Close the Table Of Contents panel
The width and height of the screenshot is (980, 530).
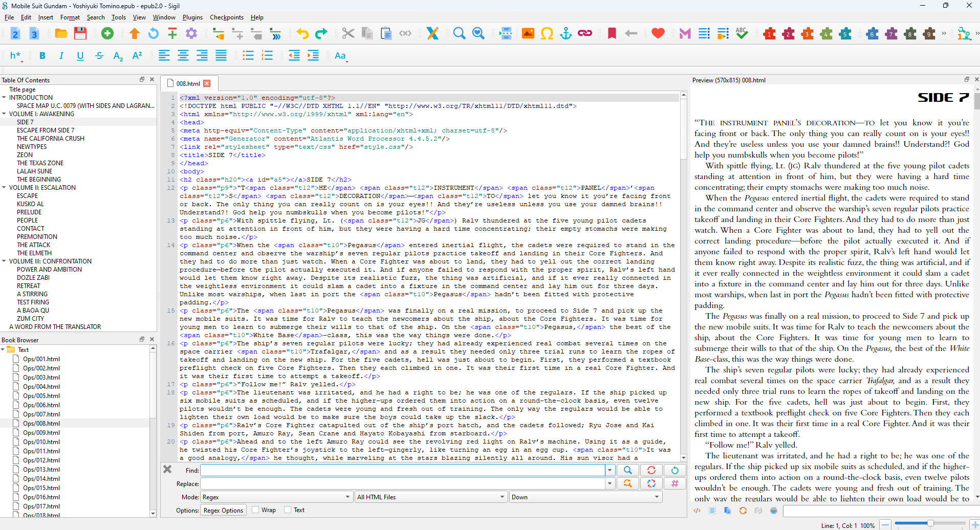pos(152,79)
